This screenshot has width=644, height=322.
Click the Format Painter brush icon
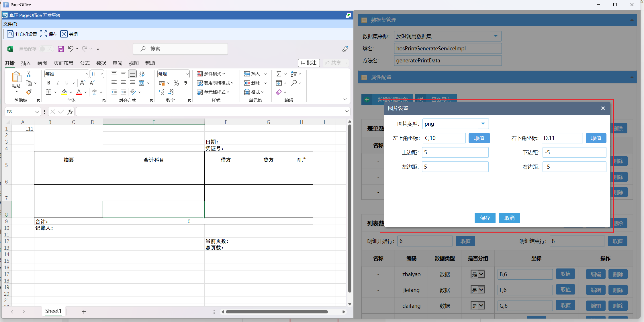pos(29,92)
